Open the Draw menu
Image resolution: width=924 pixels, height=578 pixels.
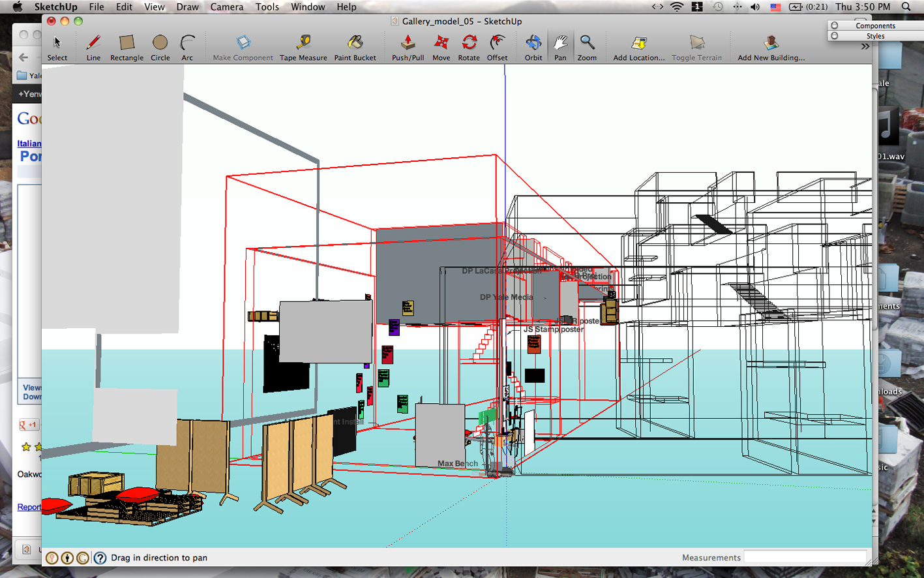187,7
